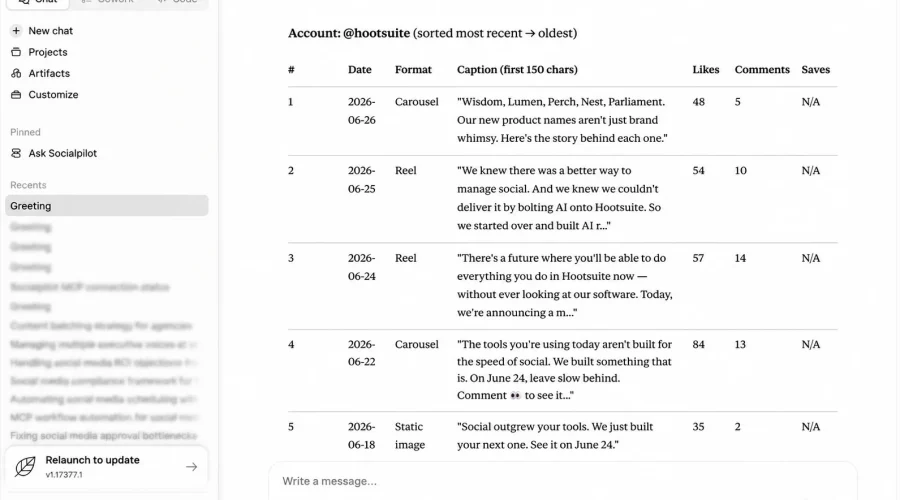Open the Customize toolbox icon

coord(16,94)
